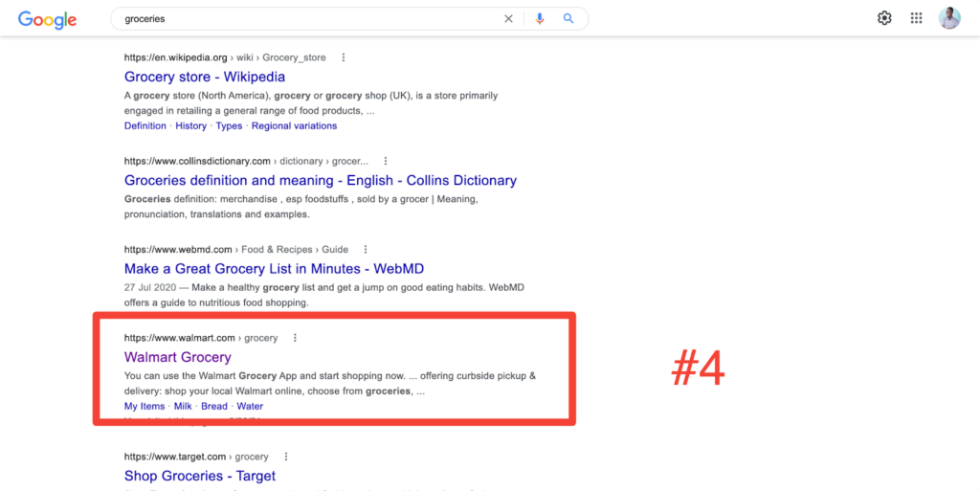Run search with the magnifying glass icon
980x491 pixels.
click(x=568, y=19)
